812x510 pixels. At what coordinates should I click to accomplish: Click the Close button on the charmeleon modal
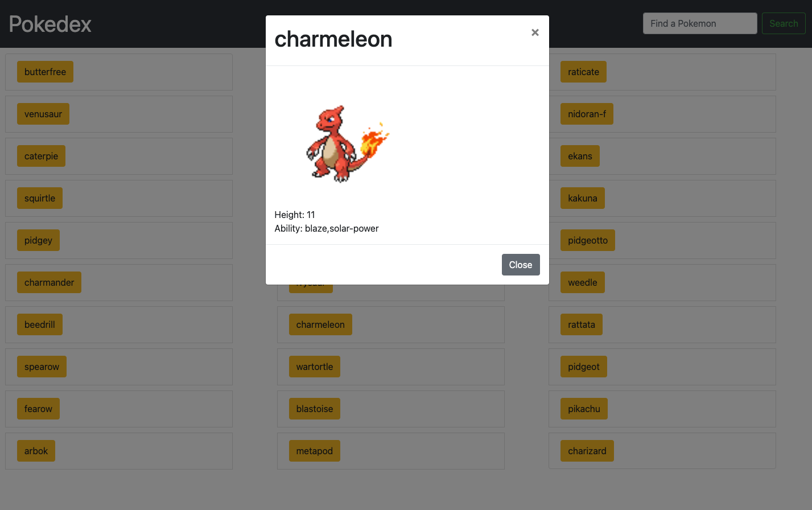520,264
